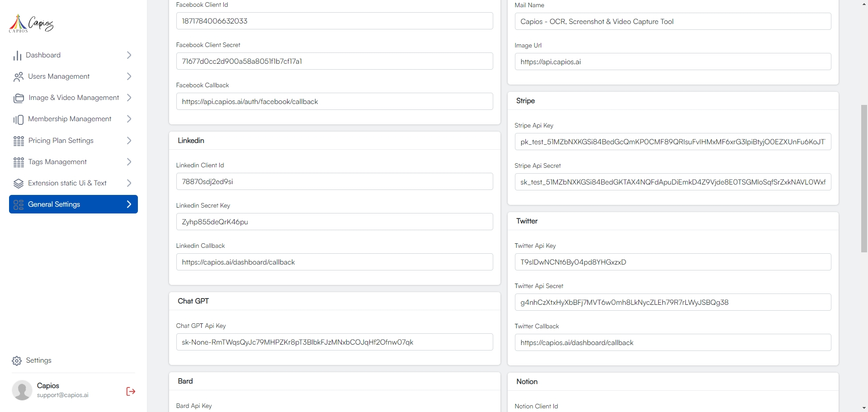Click the Tags Management grid icon
Image resolution: width=868 pixels, height=412 pixels.
[x=19, y=162]
